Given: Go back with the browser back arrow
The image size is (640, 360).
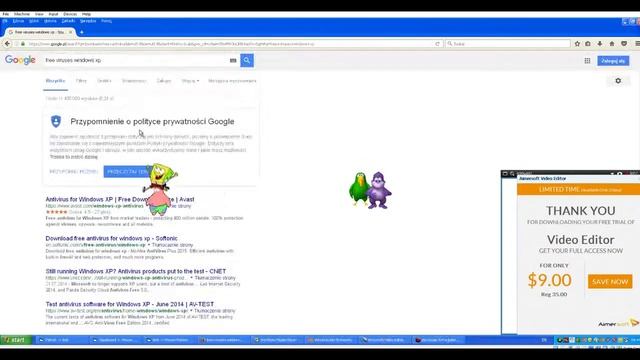Looking at the screenshot, I should click(x=7, y=44).
